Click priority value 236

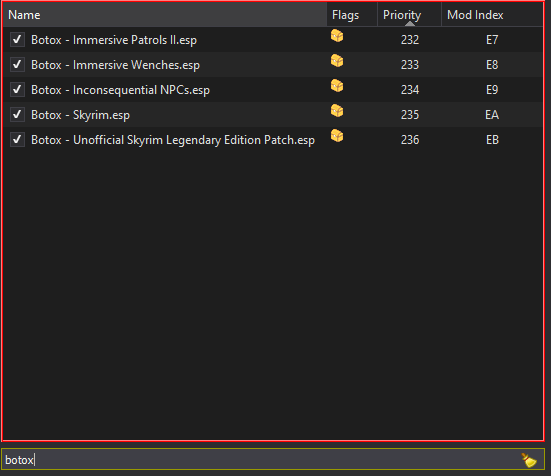(x=410, y=140)
